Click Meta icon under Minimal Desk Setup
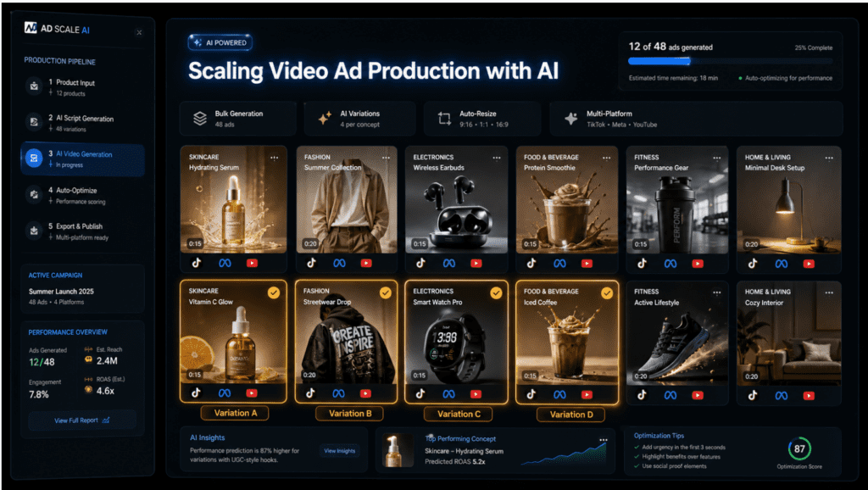Screen dimensions: 868x490 pos(781,264)
